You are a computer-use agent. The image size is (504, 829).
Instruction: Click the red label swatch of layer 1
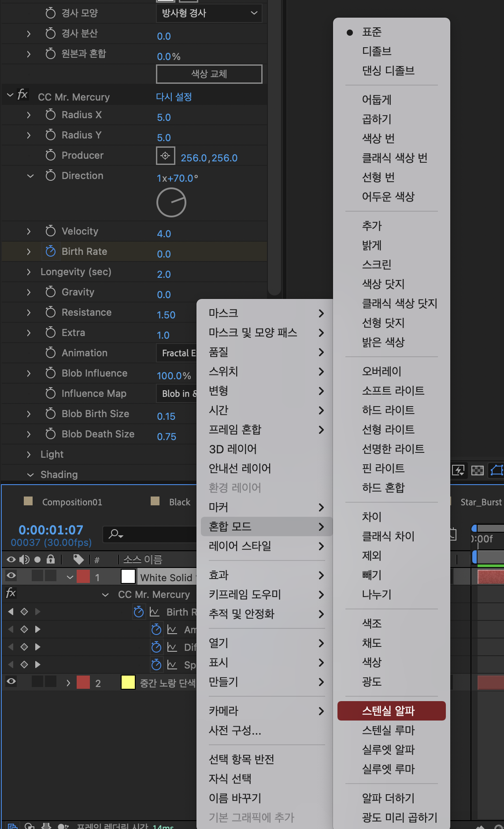point(83,576)
